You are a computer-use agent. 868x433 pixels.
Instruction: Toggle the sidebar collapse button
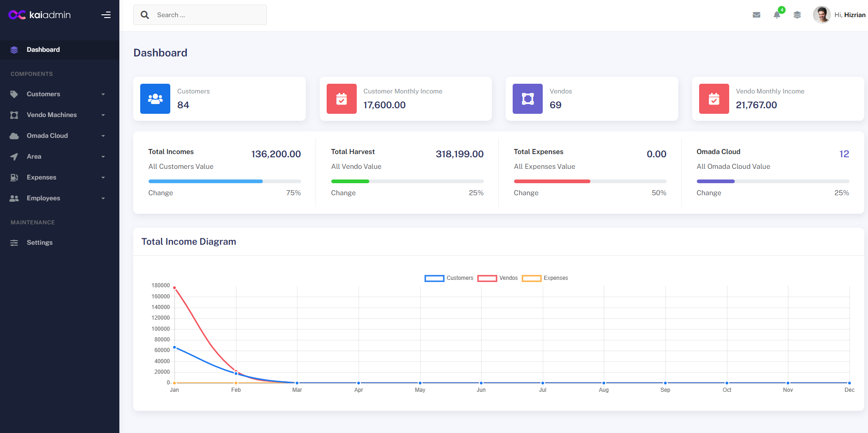click(x=106, y=15)
